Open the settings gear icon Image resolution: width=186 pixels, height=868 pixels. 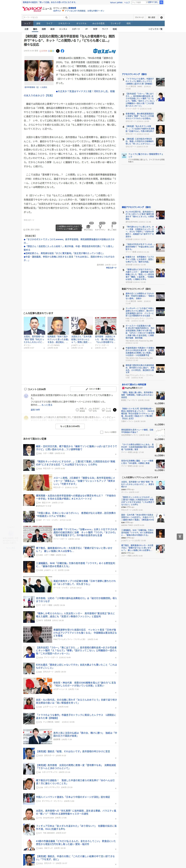[x=161, y=17]
